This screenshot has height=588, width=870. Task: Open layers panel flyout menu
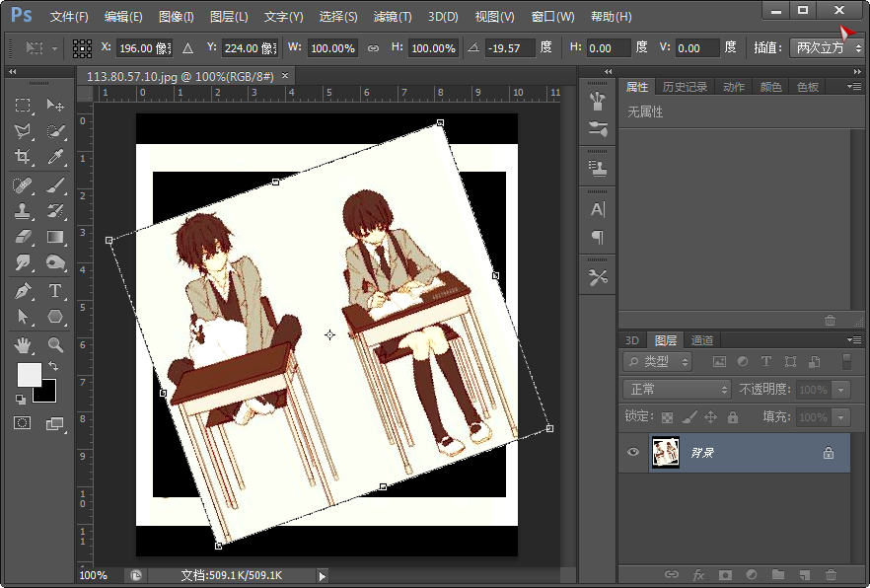pos(854,339)
